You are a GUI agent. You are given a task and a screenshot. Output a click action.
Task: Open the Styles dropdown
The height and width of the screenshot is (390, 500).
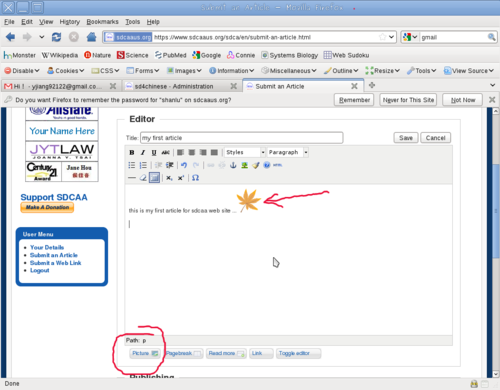pyautogui.click(x=245, y=152)
